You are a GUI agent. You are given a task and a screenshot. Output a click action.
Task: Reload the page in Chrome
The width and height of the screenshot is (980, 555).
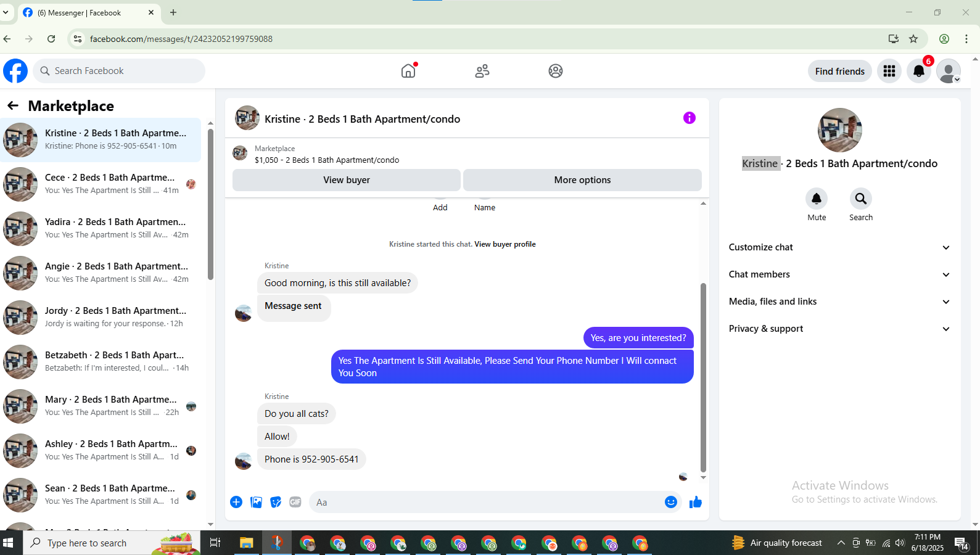pos(51,39)
